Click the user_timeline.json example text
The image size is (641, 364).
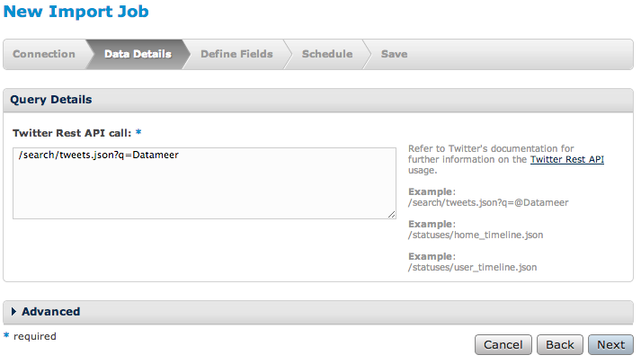(x=472, y=267)
